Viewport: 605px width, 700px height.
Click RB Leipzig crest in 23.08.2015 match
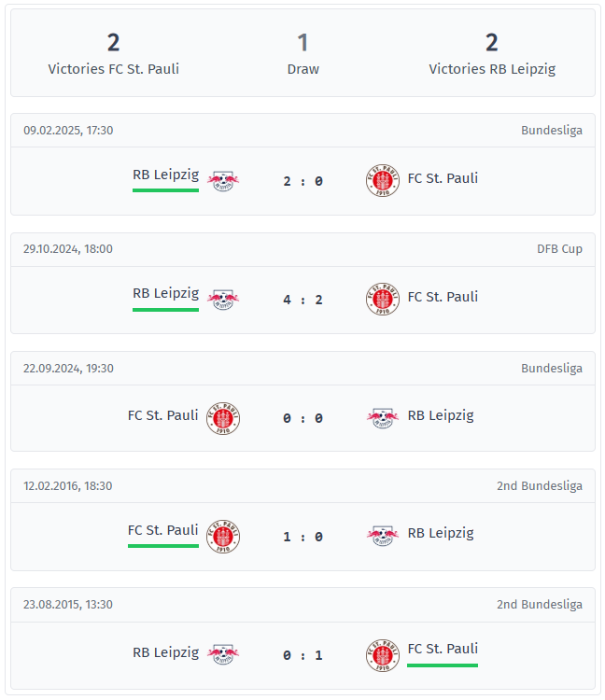pos(223,653)
